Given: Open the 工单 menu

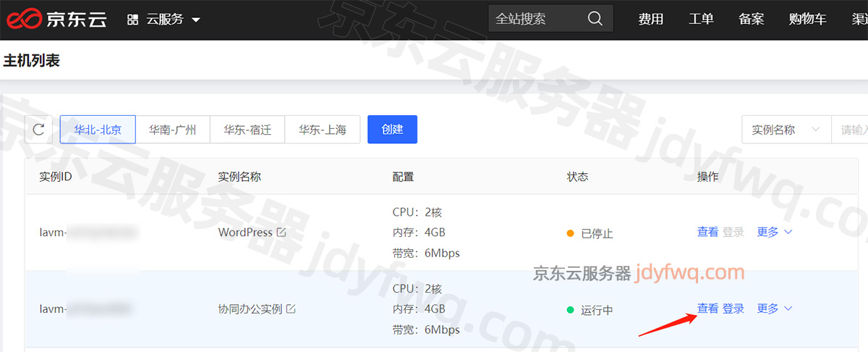Looking at the screenshot, I should point(702,20).
